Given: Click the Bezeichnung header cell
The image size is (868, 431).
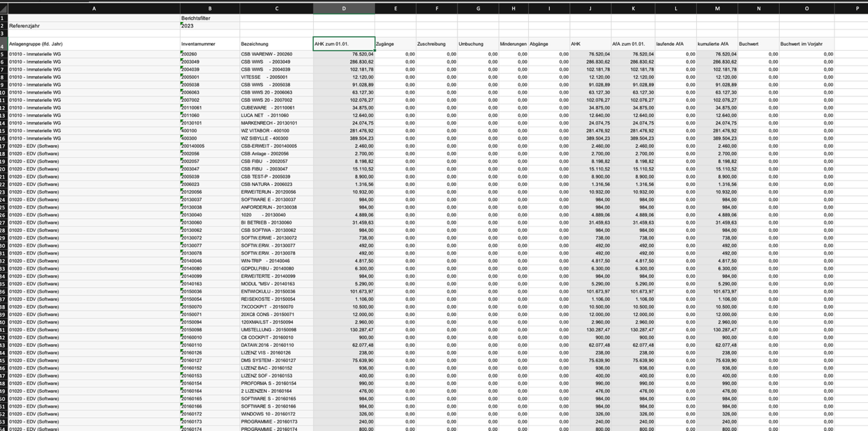Looking at the screenshot, I should coord(276,44).
